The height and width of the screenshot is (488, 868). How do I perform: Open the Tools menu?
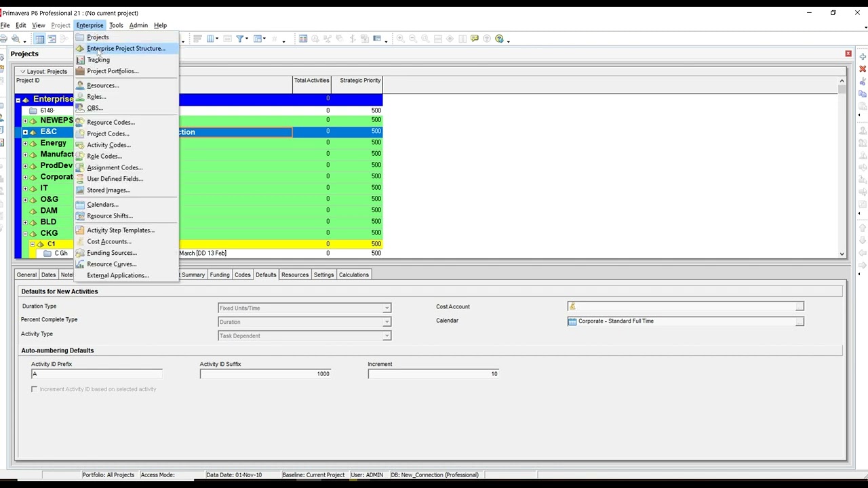(116, 25)
